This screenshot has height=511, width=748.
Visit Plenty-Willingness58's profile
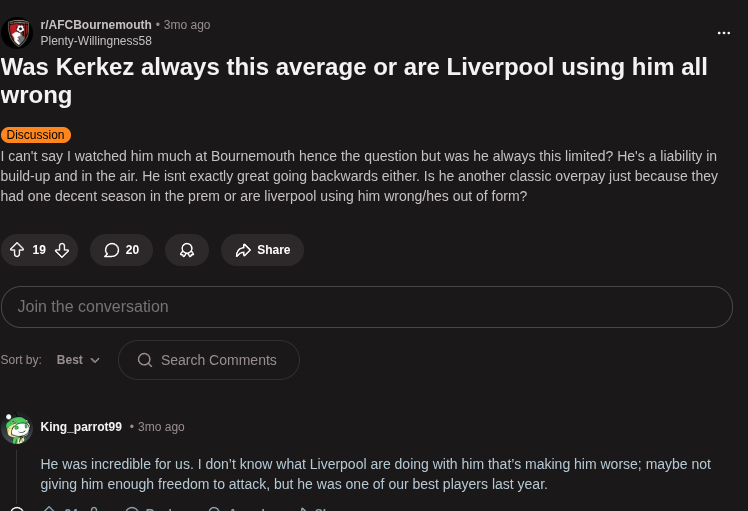point(96,41)
